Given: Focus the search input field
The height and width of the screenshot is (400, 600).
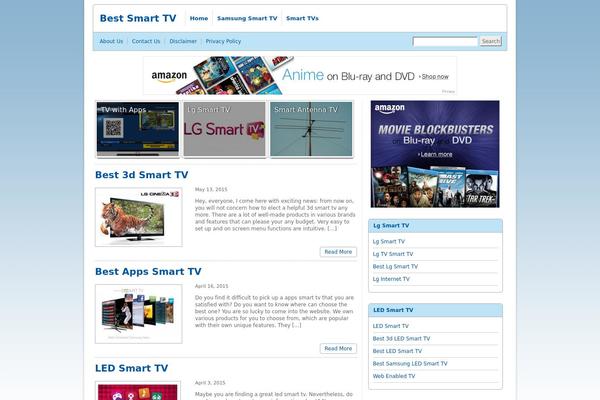Looking at the screenshot, I should click(445, 41).
